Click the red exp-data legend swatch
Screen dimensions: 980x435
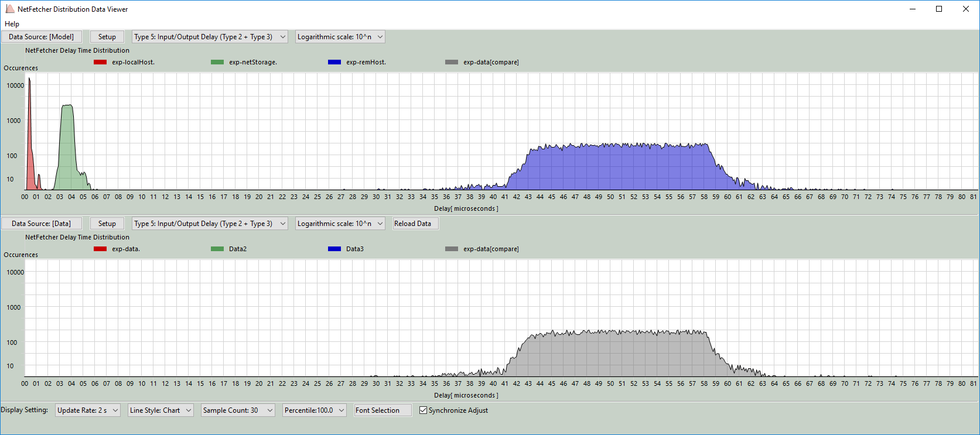(x=100, y=249)
